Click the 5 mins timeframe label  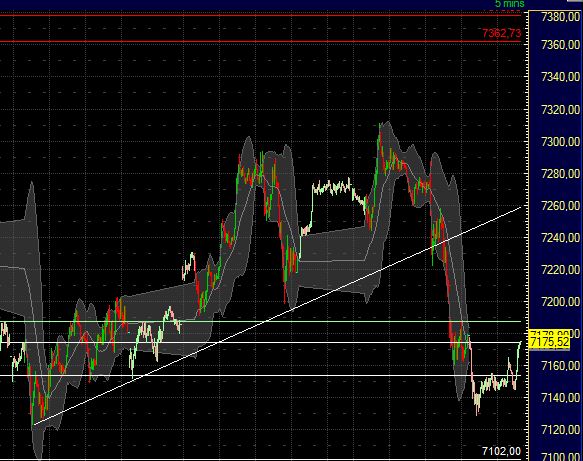tap(509, 4)
